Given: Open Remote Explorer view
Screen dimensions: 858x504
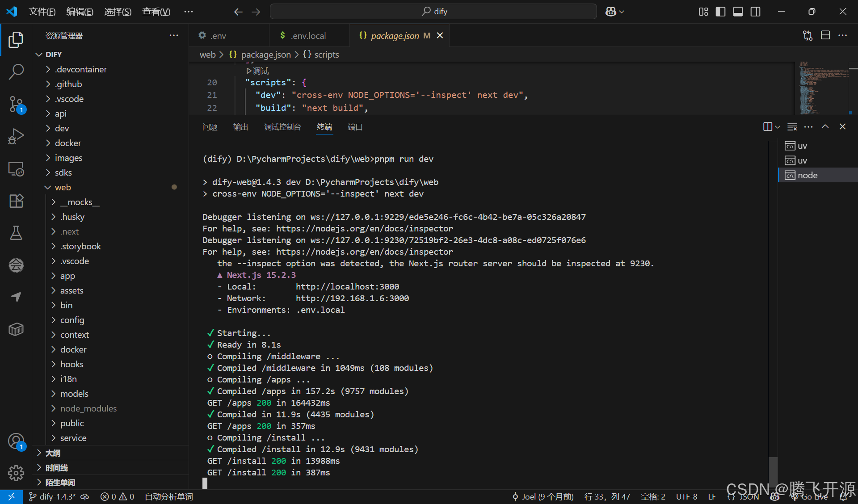Looking at the screenshot, I should [16, 169].
